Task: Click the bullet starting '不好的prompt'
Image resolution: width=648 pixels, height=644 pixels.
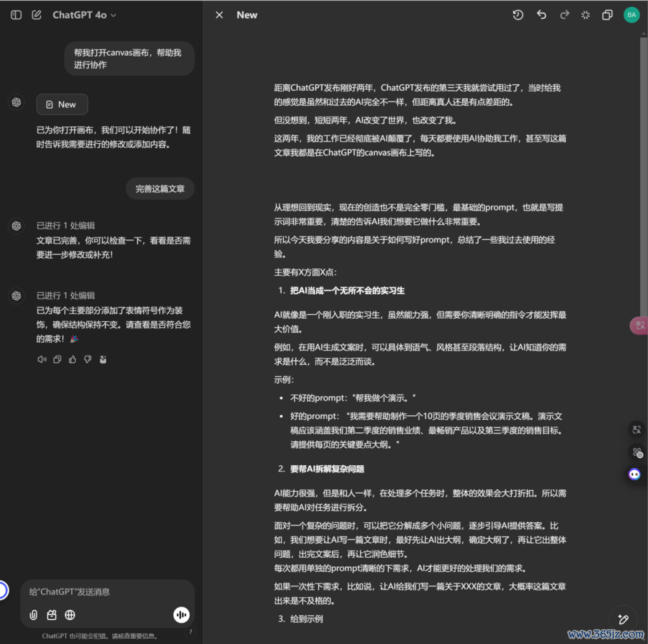Action: (x=353, y=398)
